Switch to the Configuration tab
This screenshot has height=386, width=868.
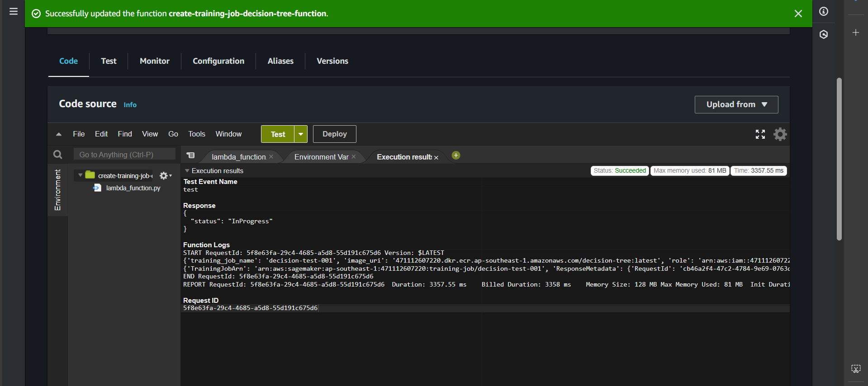pyautogui.click(x=218, y=61)
